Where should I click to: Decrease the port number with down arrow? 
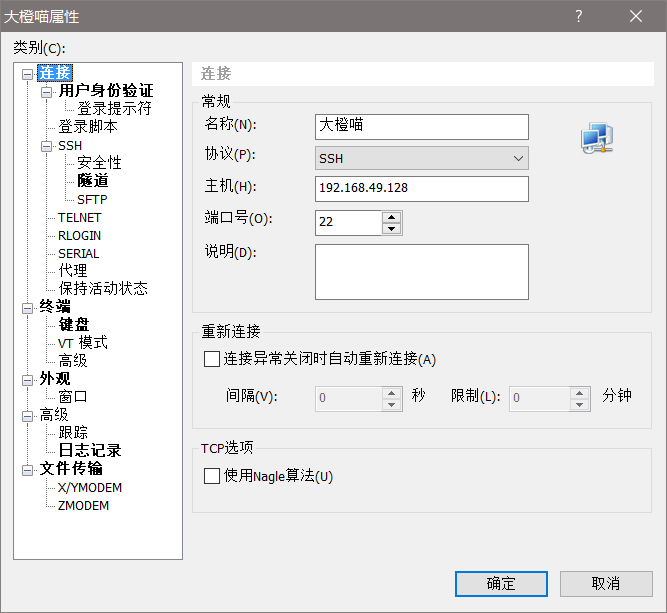(391, 229)
